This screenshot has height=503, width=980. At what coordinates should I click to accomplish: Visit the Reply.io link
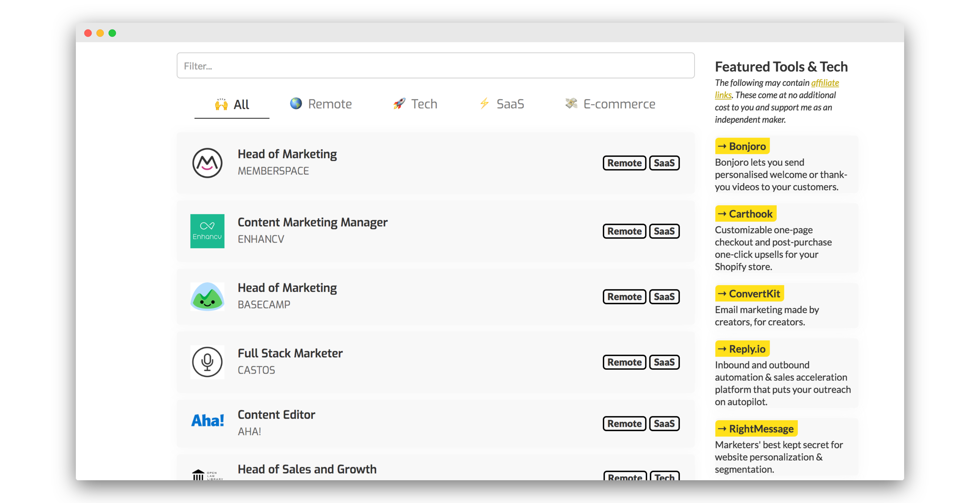742,349
